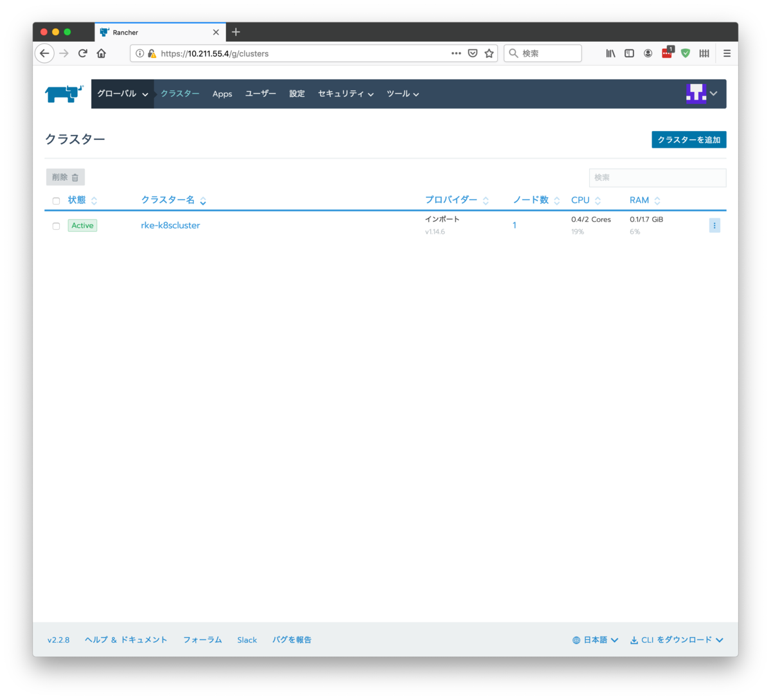Reload the page in Firefox
Viewport: 771px width, 700px height.
tap(82, 53)
